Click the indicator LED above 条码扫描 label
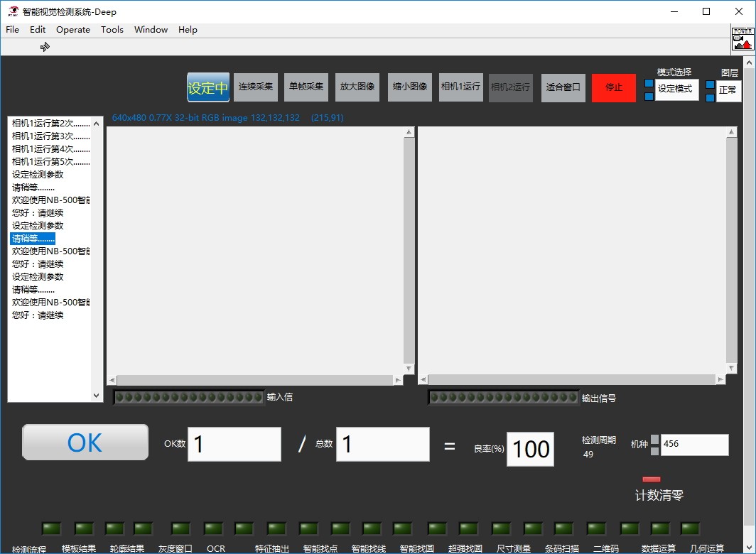Viewport: 756px width, 554px height. click(563, 528)
